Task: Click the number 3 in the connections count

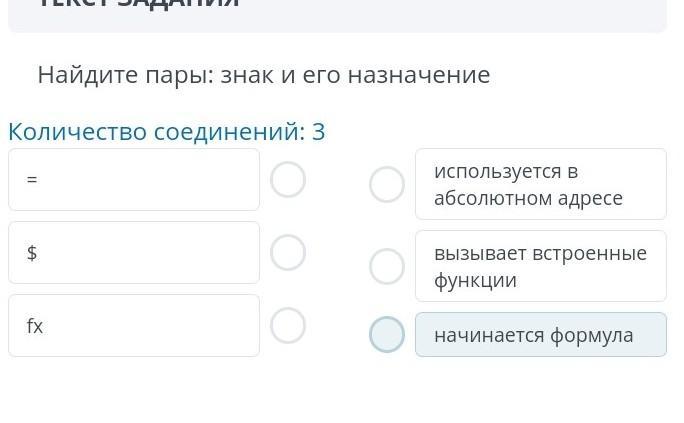Action: 318,132
